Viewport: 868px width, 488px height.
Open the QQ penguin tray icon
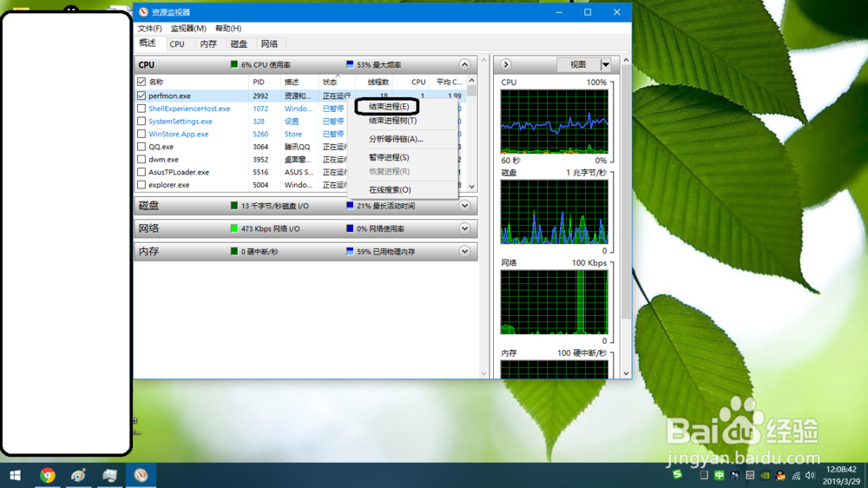coord(780,476)
